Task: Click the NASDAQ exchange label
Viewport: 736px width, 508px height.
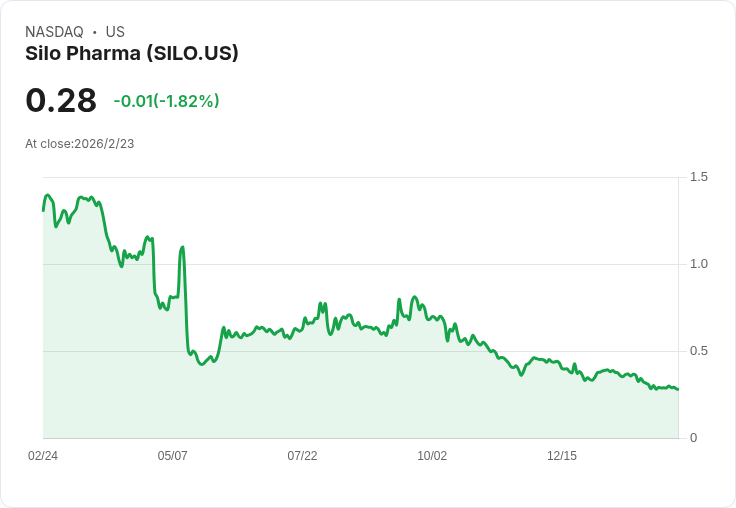Action: (54, 32)
